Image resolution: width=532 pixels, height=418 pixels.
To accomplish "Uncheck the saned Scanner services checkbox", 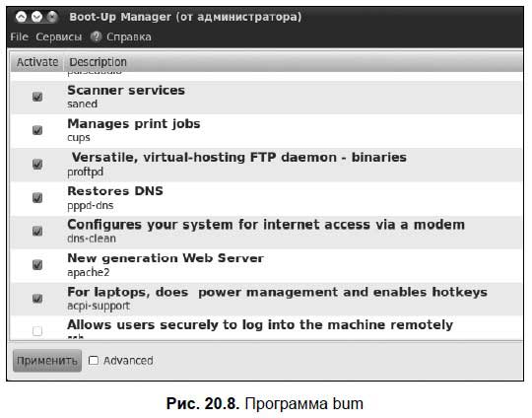I will click(x=37, y=97).
